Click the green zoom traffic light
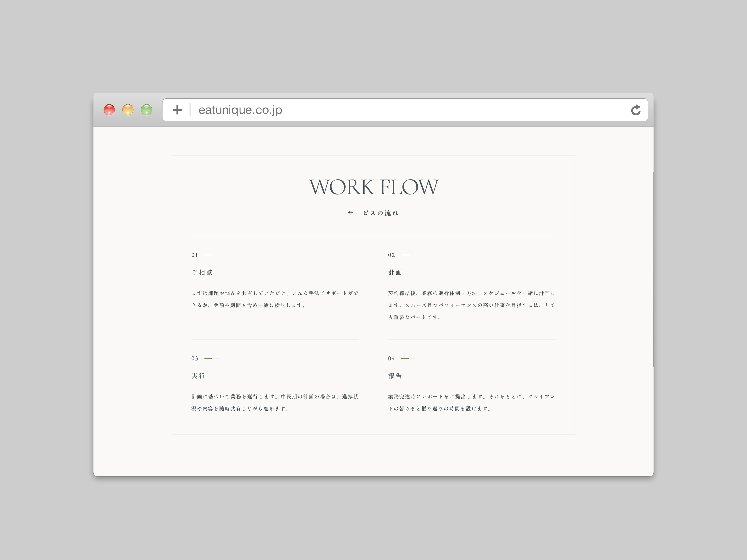747x560 pixels. pos(146,109)
